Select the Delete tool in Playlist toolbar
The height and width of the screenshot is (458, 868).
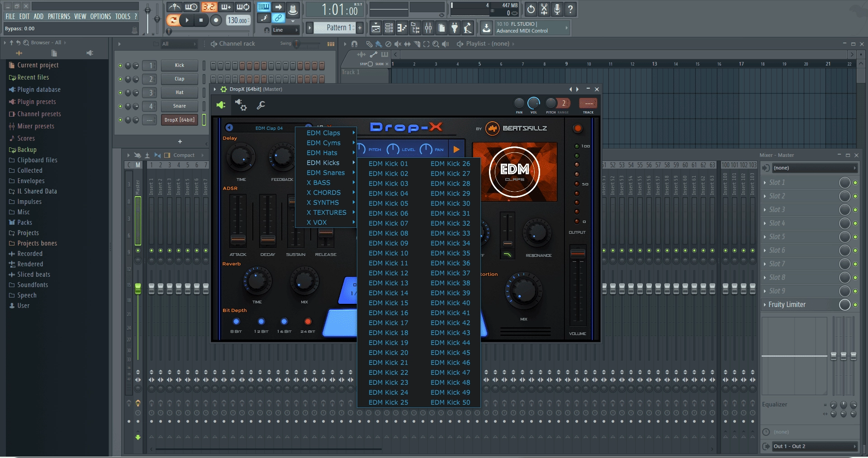pyautogui.click(x=388, y=44)
